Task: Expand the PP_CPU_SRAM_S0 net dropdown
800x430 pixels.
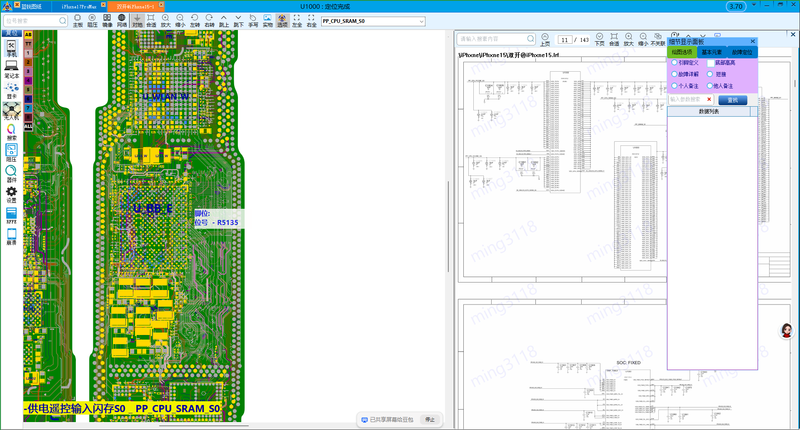Action: click(x=423, y=20)
